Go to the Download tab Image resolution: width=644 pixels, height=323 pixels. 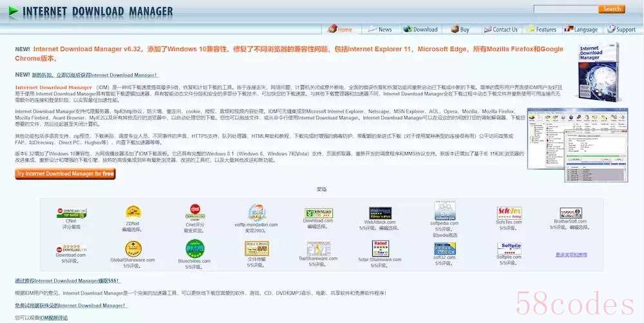point(421,29)
